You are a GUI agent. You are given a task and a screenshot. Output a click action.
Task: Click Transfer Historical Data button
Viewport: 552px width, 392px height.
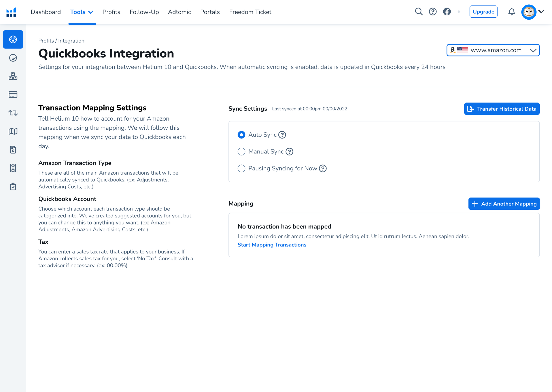502,109
